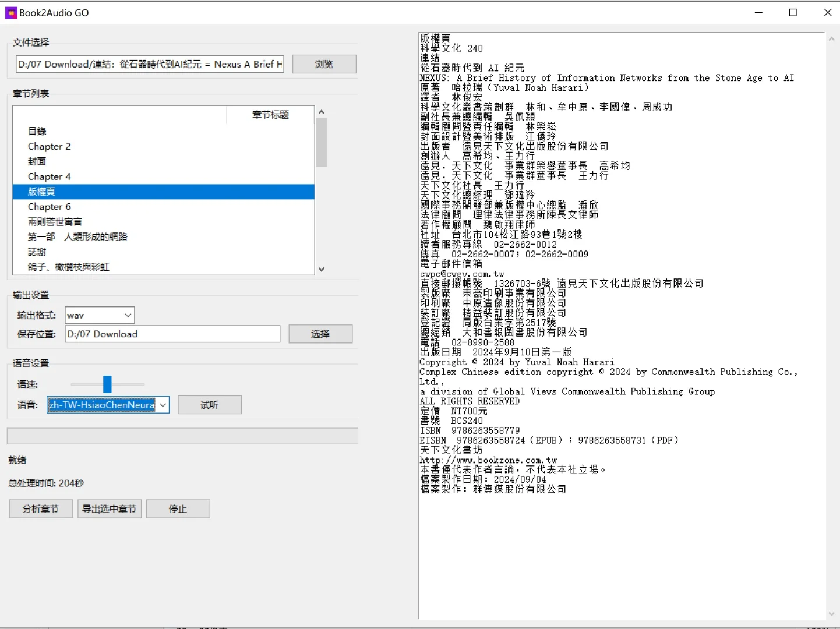This screenshot has width=840, height=629.
Task: Click the 章节标题 column header
Action: click(270, 115)
